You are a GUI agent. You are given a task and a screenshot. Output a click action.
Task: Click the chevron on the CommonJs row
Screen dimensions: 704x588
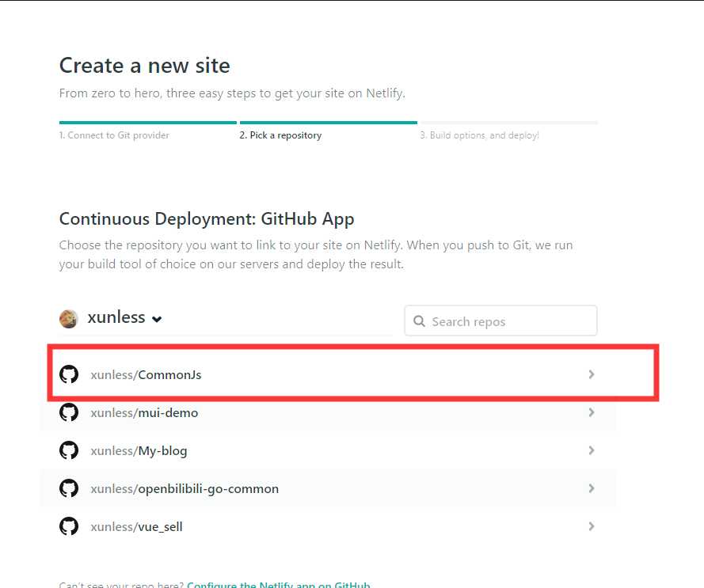(591, 374)
